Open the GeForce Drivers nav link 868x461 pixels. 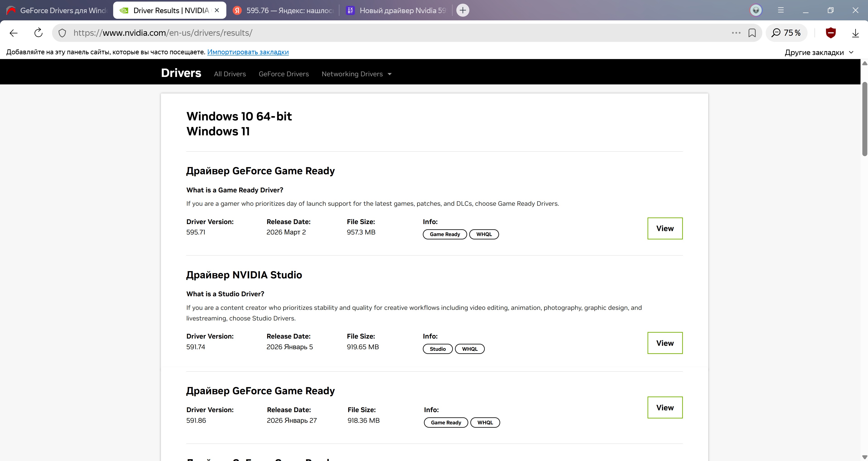[x=283, y=74]
